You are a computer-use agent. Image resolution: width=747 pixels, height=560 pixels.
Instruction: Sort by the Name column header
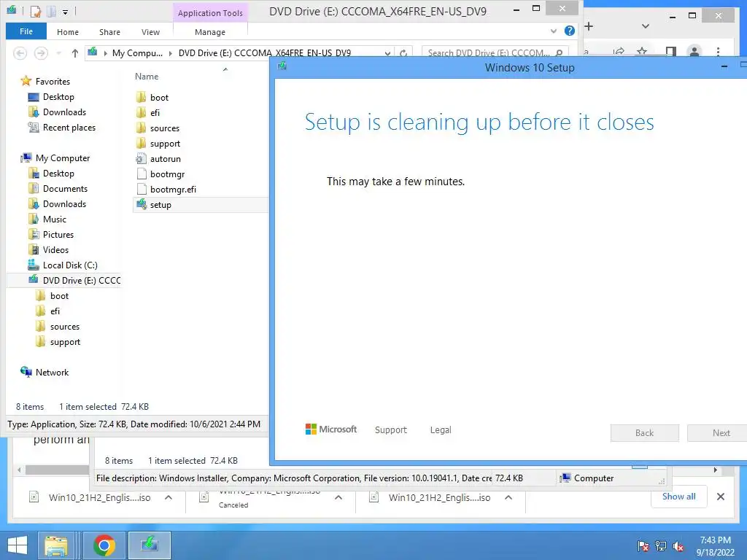147,76
